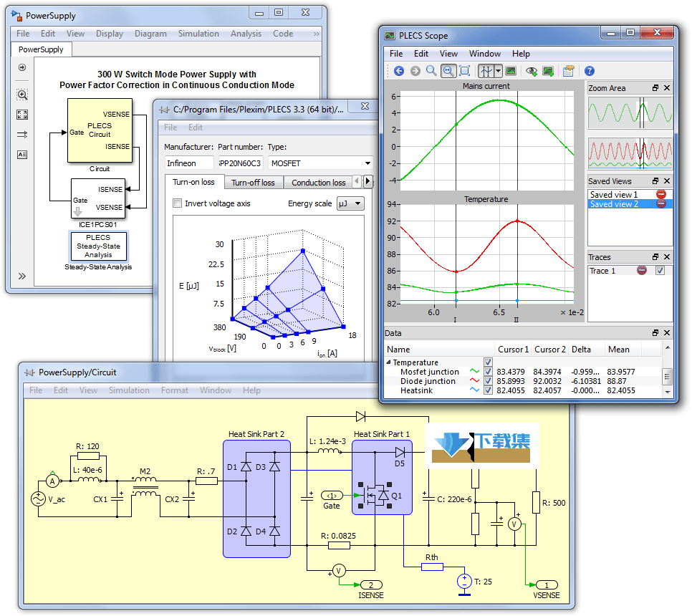Open the cursor options dropdown arrow in Scope
The image size is (692, 616).
(499, 71)
